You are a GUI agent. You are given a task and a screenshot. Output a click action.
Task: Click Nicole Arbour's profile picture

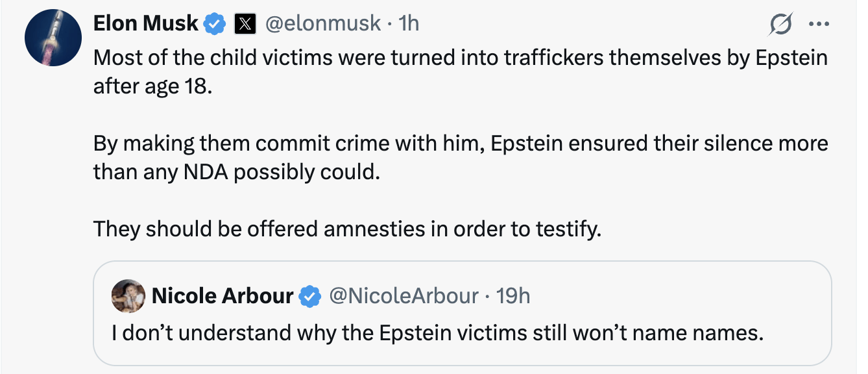click(128, 297)
